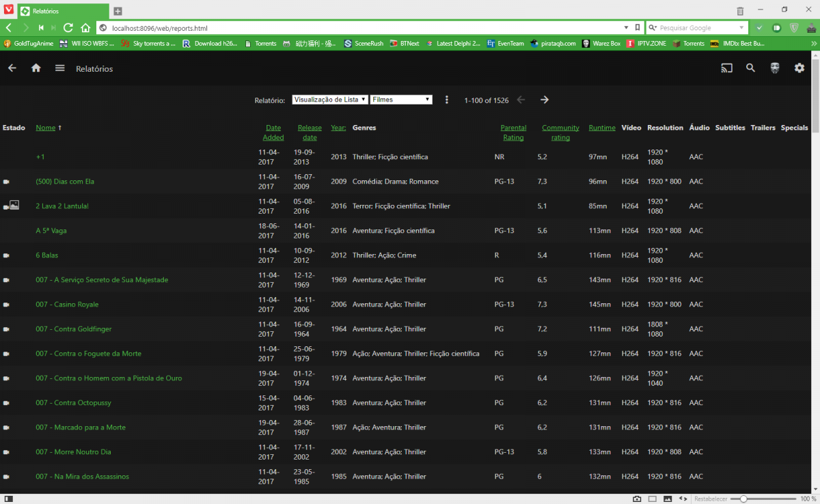Adjust the page zoom slider
Image resolution: width=820 pixels, height=504 pixels.
tap(762, 499)
